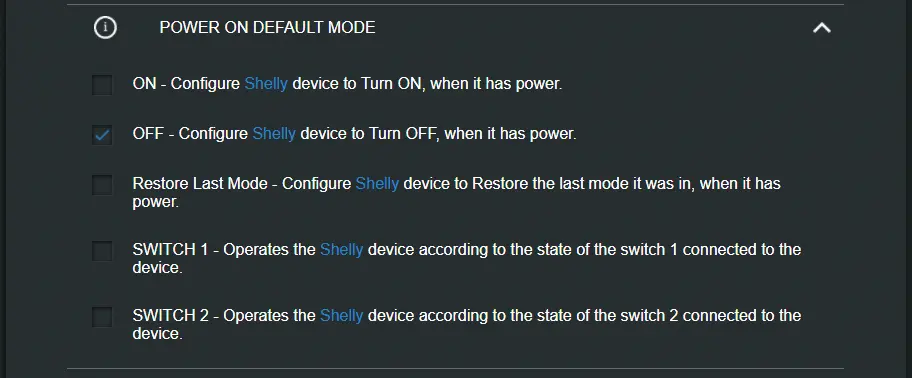Click the 'ON - Configure' label text
The width and height of the screenshot is (912, 378).
tap(186, 84)
